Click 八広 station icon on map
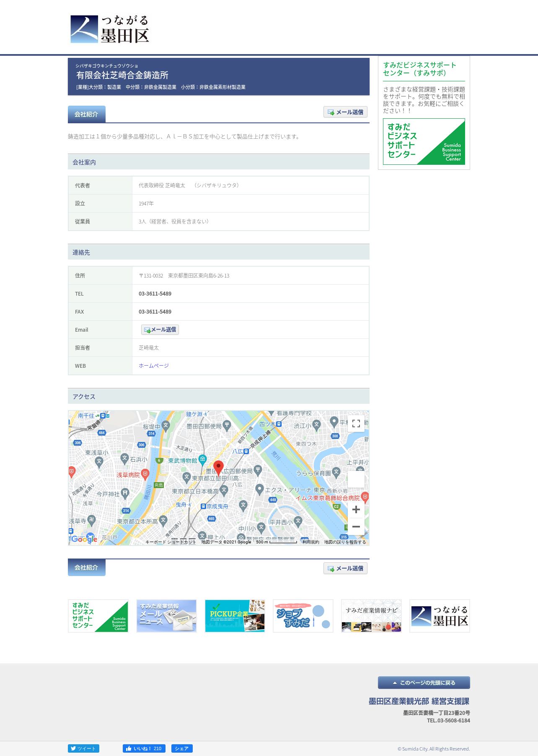Screen dimensions: 538x756 click(x=246, y=451)
